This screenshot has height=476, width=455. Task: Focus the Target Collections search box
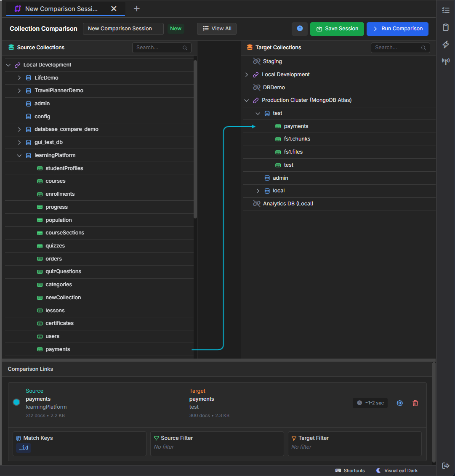tap(400, 48)
